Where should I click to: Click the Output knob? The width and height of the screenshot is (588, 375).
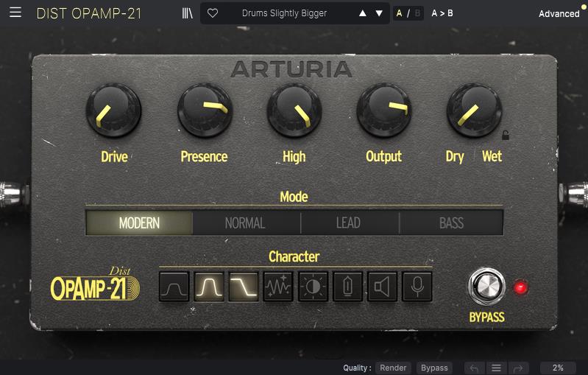coord(384,111)
